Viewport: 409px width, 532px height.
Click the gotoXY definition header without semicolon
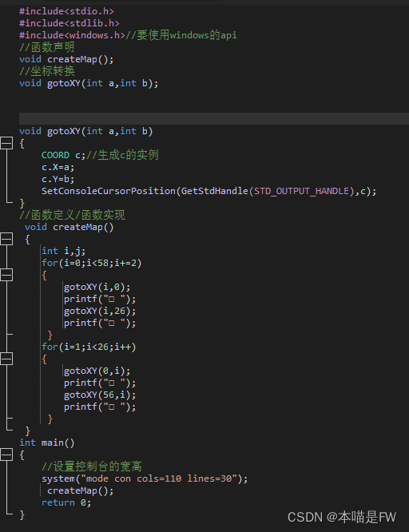click(x=86, y=131)
